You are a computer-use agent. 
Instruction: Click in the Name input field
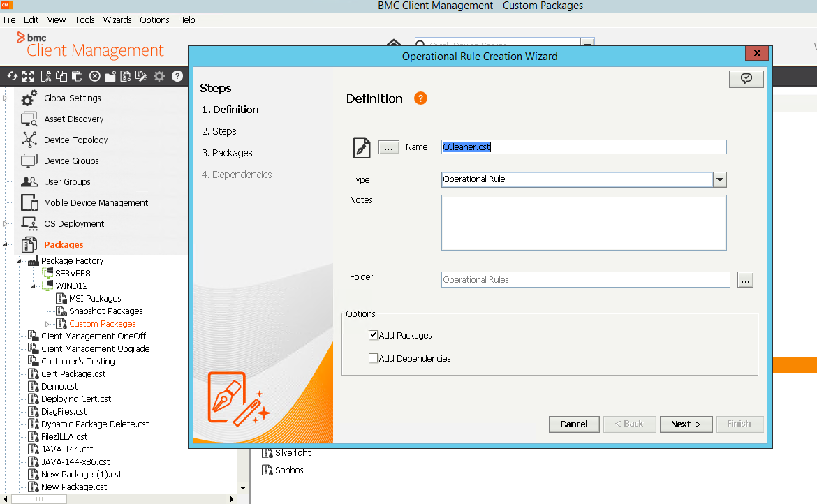[584, 147]
